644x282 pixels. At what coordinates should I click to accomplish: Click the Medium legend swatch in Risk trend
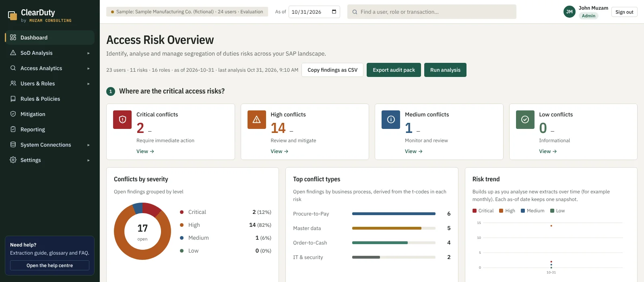[523, 211]
